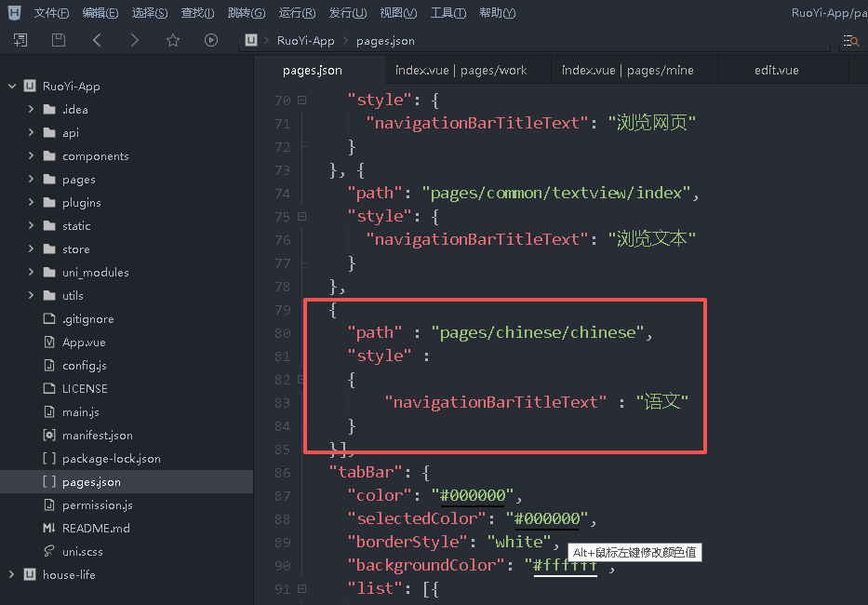Click the new file toolbar icon
The height and width of the screenshot is (605, 868).
coord(20,40)
